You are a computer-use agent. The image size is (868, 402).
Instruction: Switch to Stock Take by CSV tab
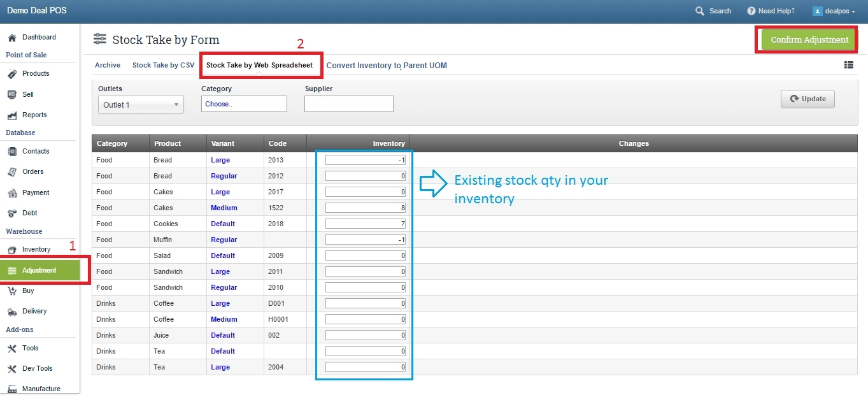click(163, 65)
